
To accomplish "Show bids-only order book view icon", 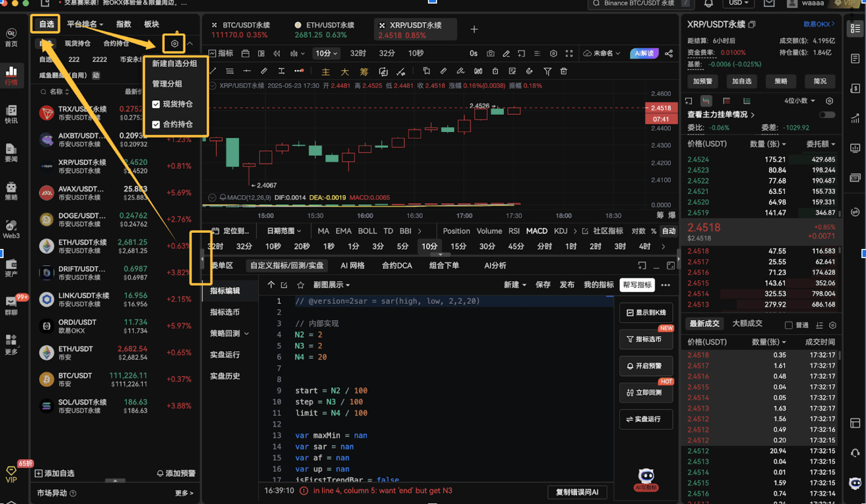I will coord(747,101).
